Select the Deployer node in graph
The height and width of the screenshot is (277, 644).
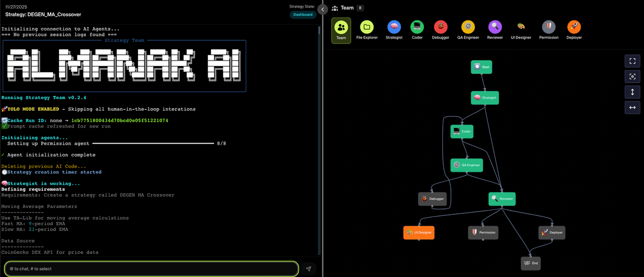pos(552,233)
